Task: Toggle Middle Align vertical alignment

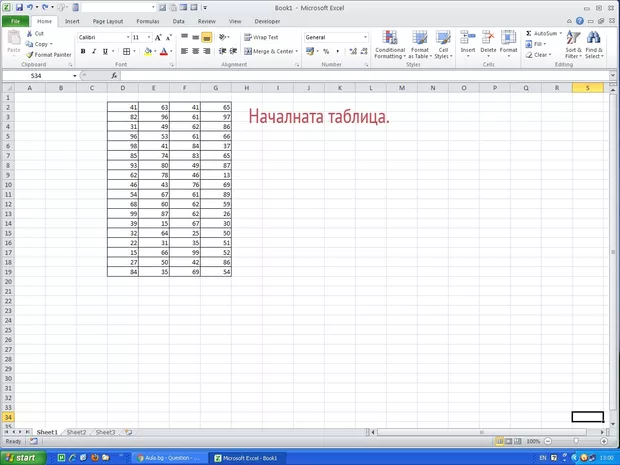Action: (195, 37)
